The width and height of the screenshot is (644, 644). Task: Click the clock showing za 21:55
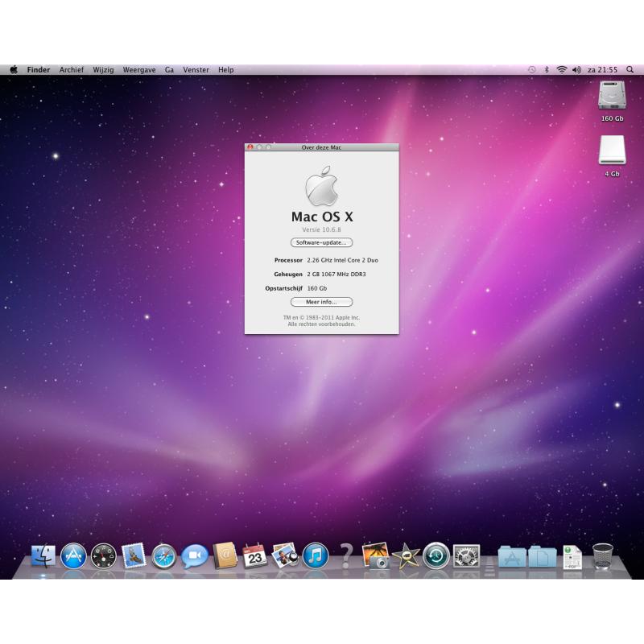[602, 70]
